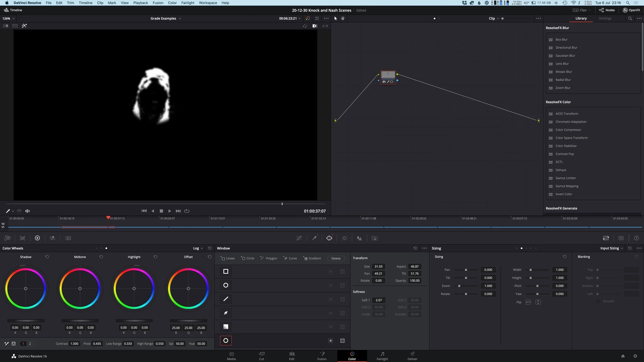Open the Qualifier eyedropper palette
This screenshot has width=644, height=362.
pos(314,238)
